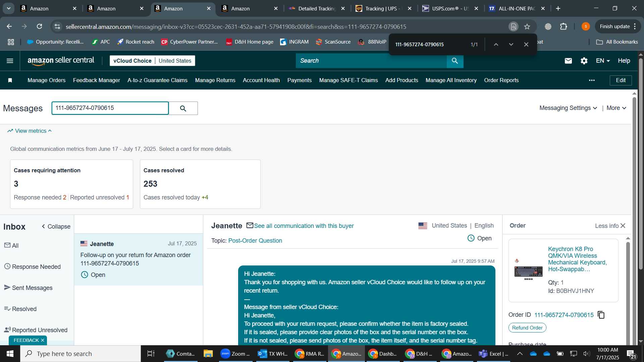Select Response Needed filter

(x=33, y=266)
